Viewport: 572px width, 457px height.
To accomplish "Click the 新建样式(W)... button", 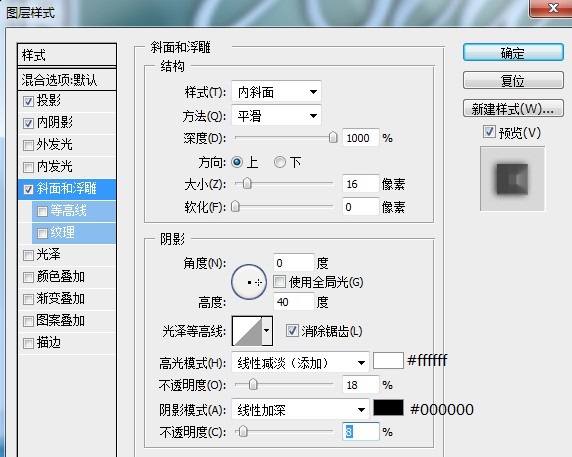I will tap(513, 109).
